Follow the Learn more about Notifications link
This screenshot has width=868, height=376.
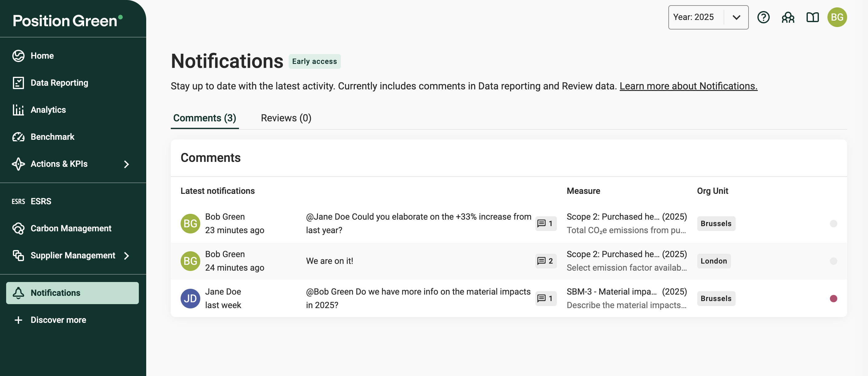pos(688,86)
